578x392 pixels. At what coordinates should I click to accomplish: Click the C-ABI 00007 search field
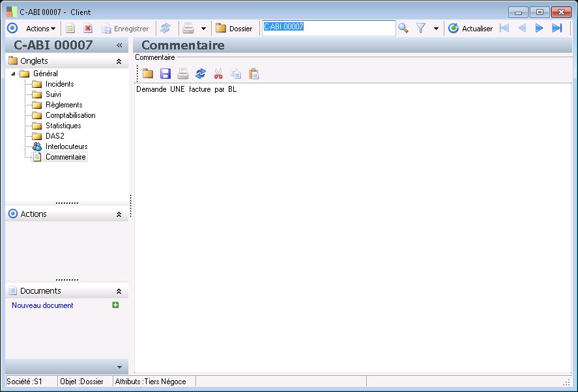coord(329,29)
